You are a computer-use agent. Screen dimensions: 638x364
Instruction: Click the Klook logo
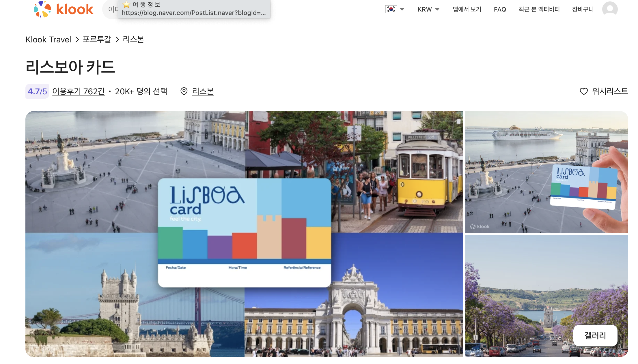click(x=64, y=9)
